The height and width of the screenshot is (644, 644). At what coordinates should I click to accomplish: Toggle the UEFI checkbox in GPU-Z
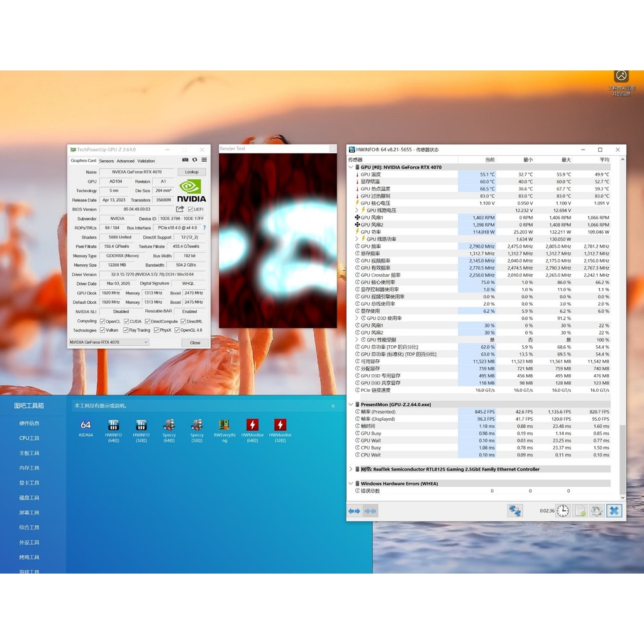click(190, 209)
